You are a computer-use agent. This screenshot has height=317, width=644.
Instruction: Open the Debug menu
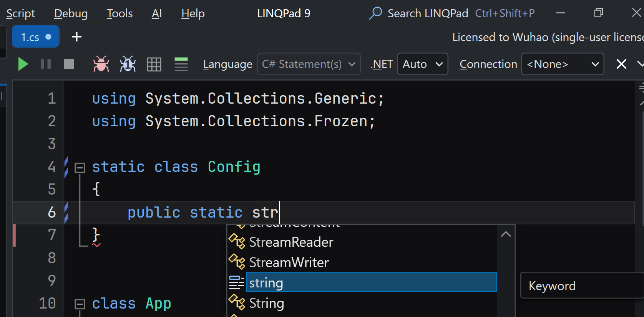71,13
